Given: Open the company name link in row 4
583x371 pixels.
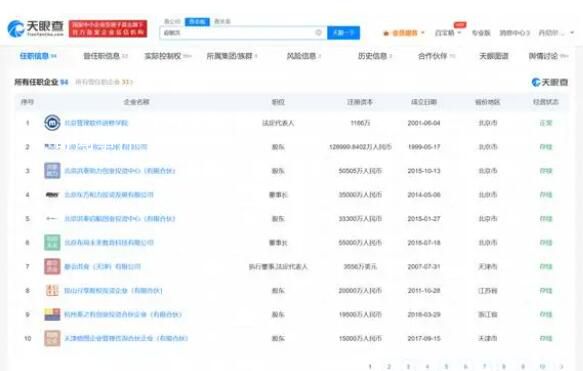Looking at the screenshot, I should click(x=109, y=195).
